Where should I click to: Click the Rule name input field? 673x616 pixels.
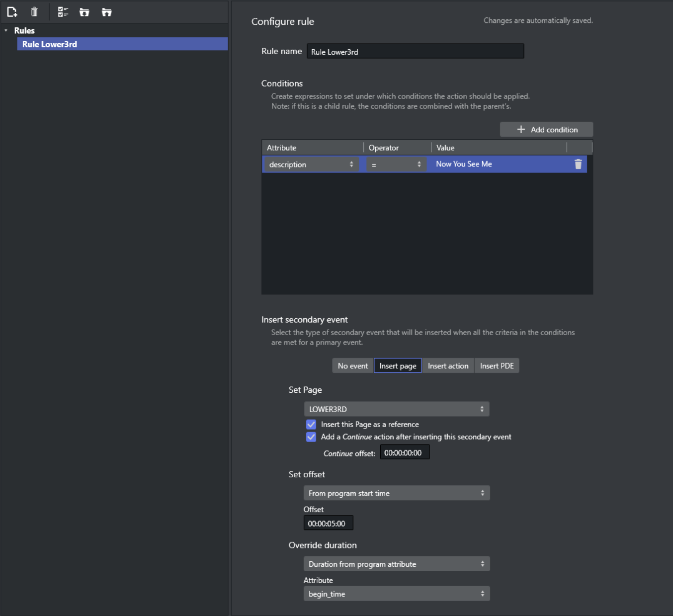[x=415, y=51]
